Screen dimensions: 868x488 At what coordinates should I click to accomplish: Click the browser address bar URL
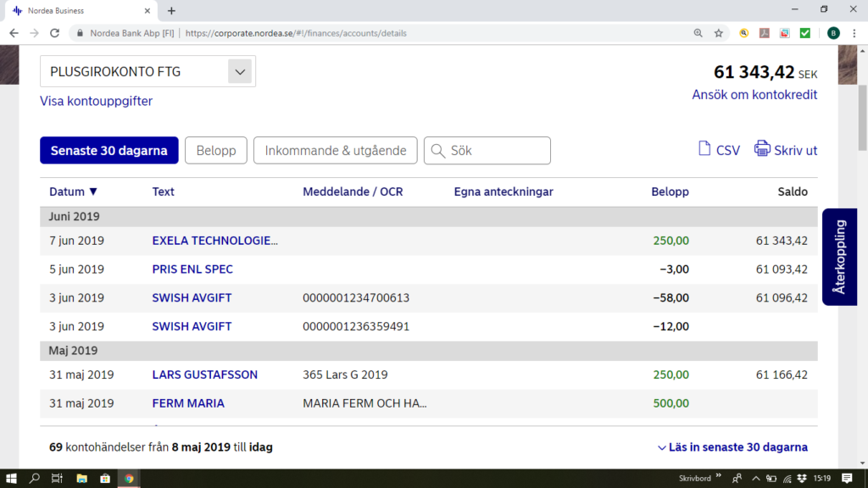click(x=296, y=33)
